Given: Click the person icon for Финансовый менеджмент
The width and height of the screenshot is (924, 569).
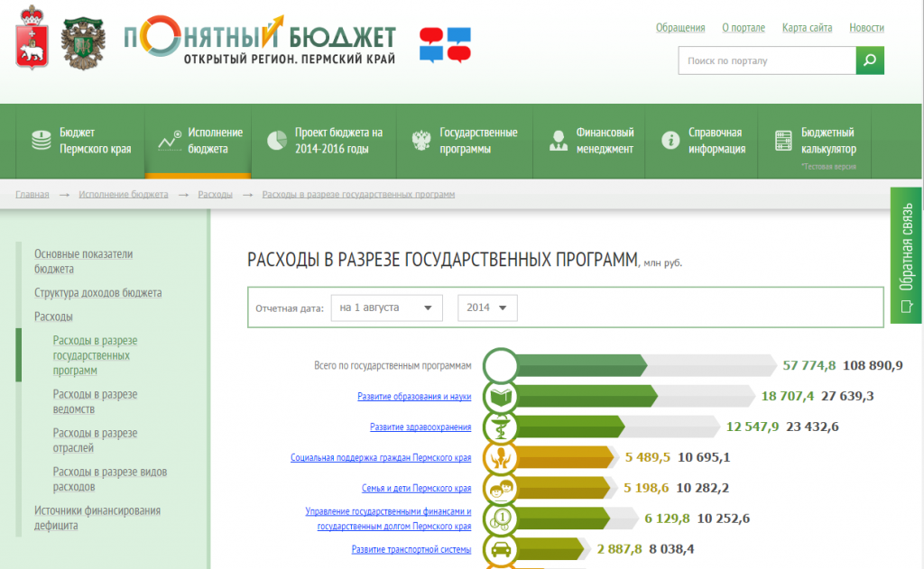Looking at the screenshot, I should 558,140.
